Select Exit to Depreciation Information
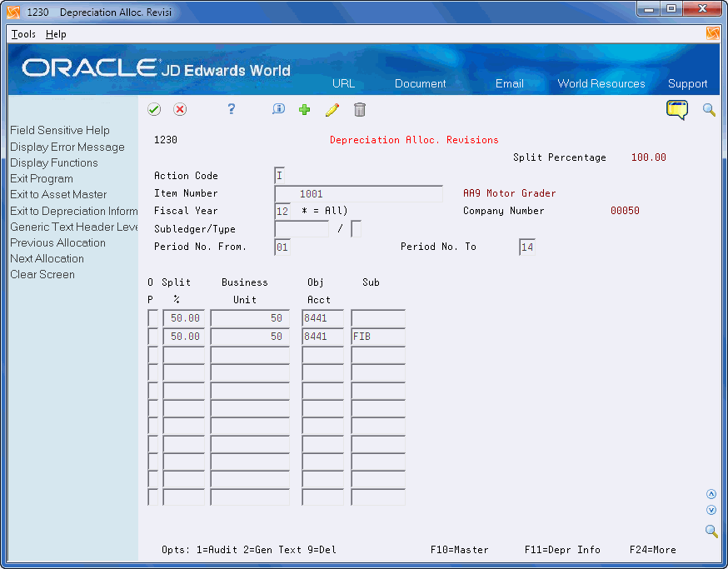This screenshot has height=569, width=728. coord(74,211)
